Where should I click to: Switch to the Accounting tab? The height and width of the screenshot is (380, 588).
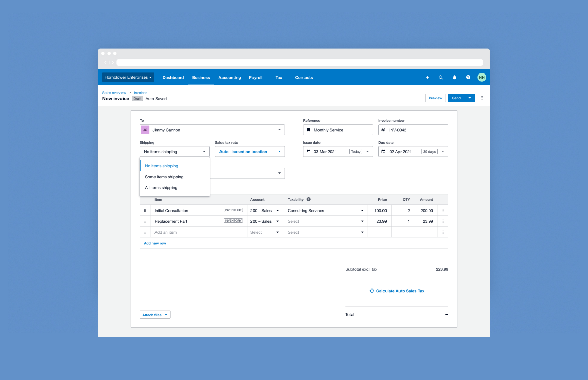coord(229,78)
